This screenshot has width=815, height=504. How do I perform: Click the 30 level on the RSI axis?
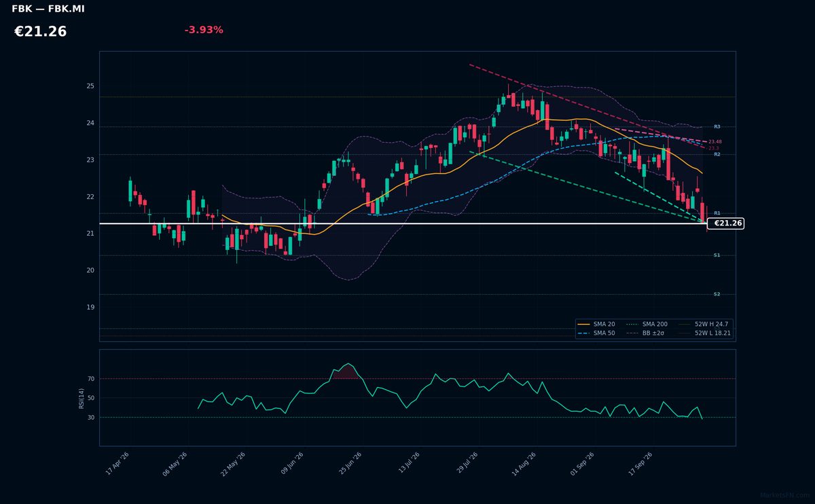[91, 418]
